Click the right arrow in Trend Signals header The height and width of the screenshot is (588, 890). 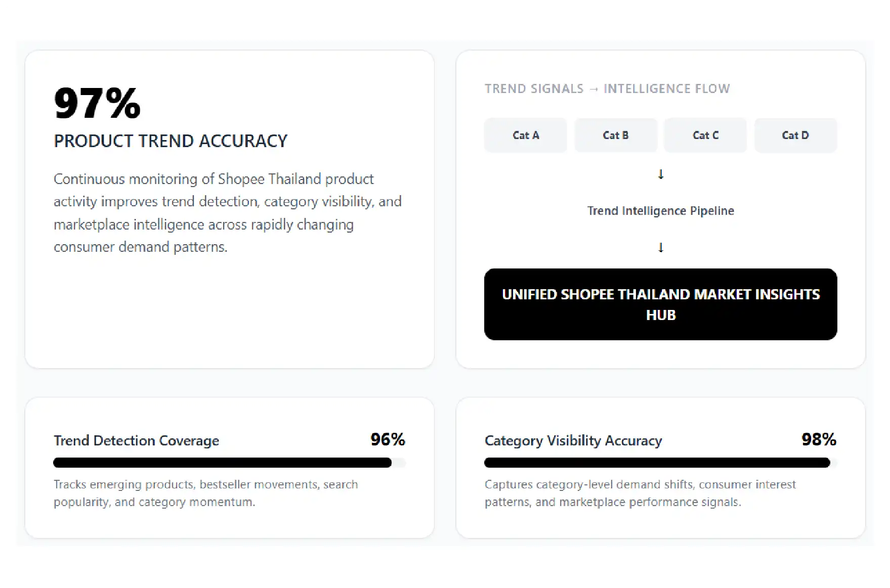point(594,89)
